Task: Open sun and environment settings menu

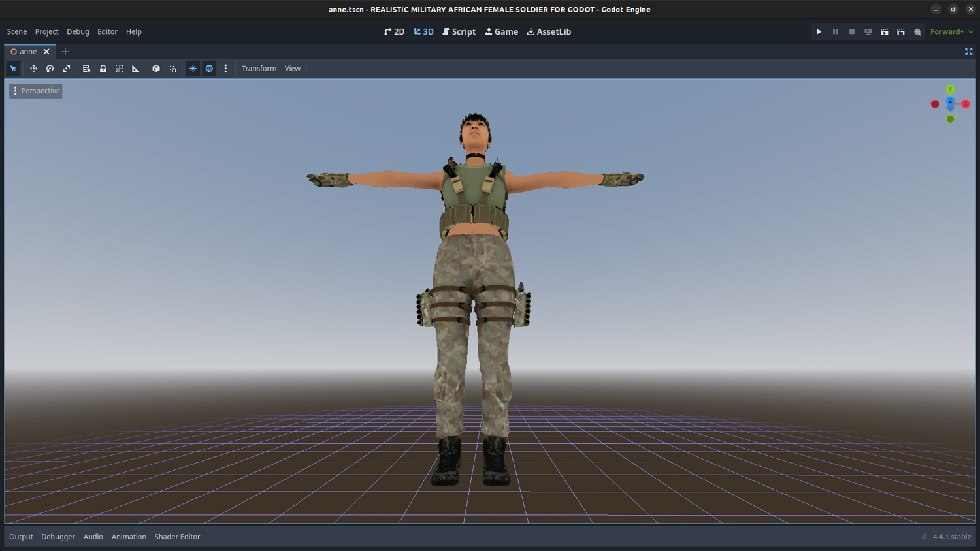Action: pos(225,69)
